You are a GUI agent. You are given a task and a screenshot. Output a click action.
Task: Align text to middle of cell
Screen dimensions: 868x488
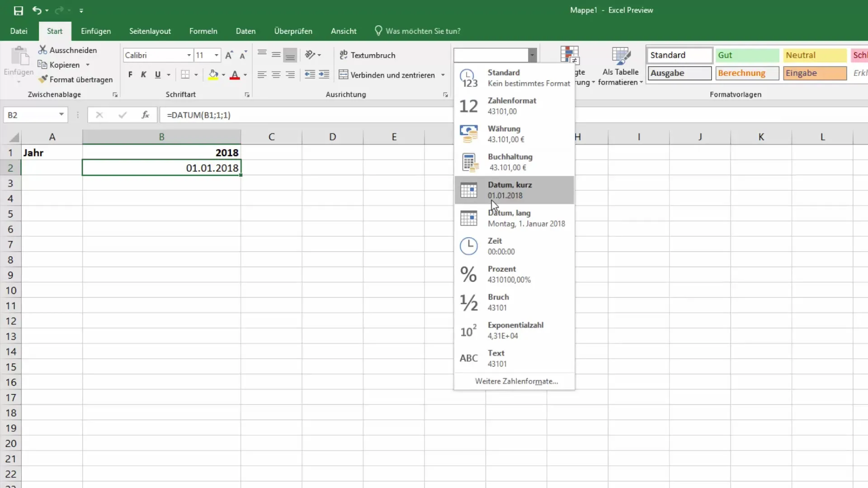(x=276, y=55)
